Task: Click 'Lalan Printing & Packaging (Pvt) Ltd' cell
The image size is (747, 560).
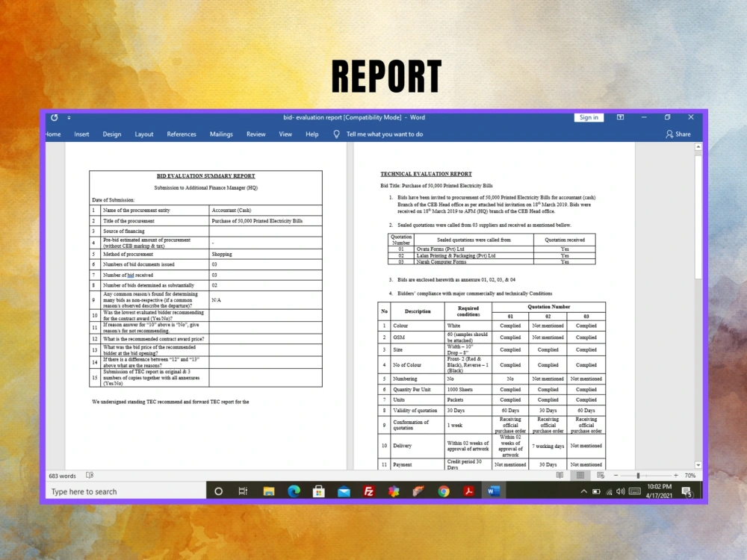Action: coord(474,255)
